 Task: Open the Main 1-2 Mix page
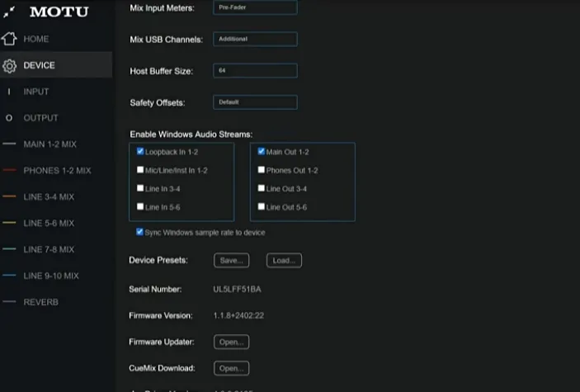tap(50, 144)
